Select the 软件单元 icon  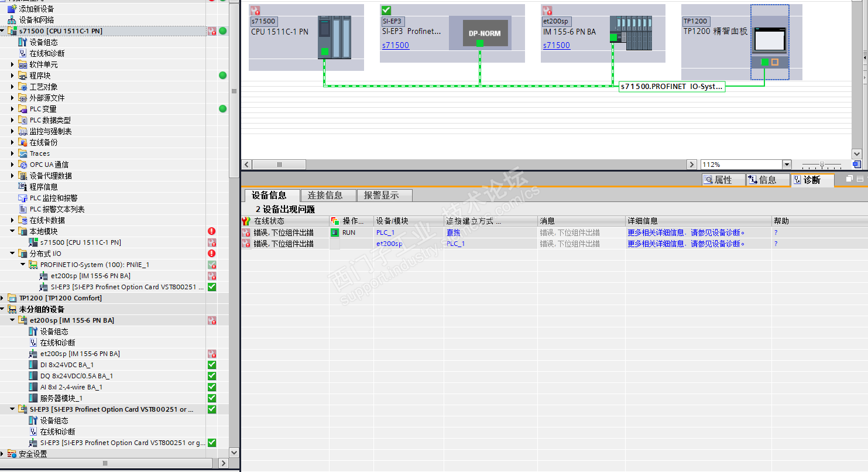(23, 64)
